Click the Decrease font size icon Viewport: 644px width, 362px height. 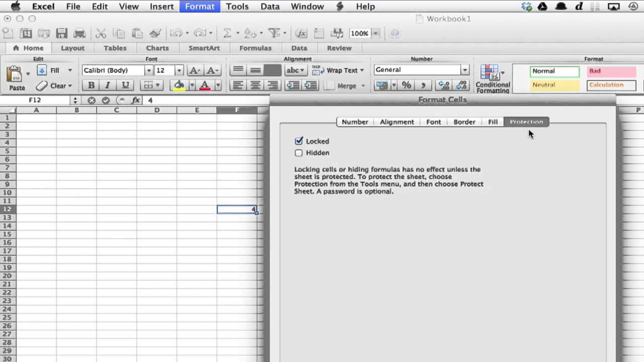pyautogui.click(x=212, y=70)
